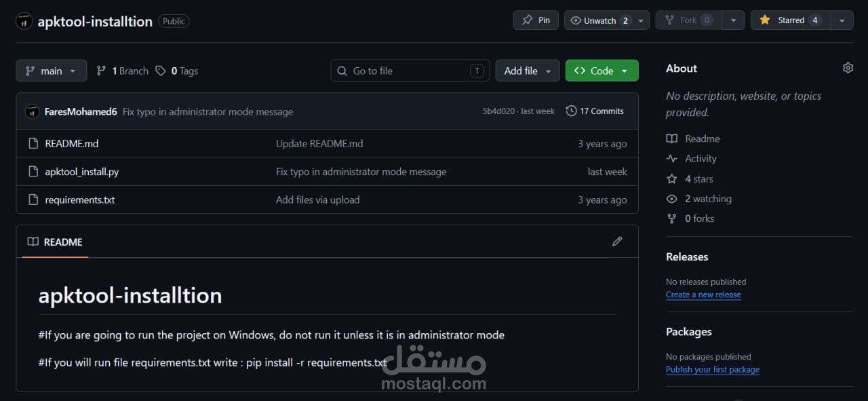The width and height of the screenshot is (868, 401).
Task: Click the Public visibility badge
Action: (174, 21)
